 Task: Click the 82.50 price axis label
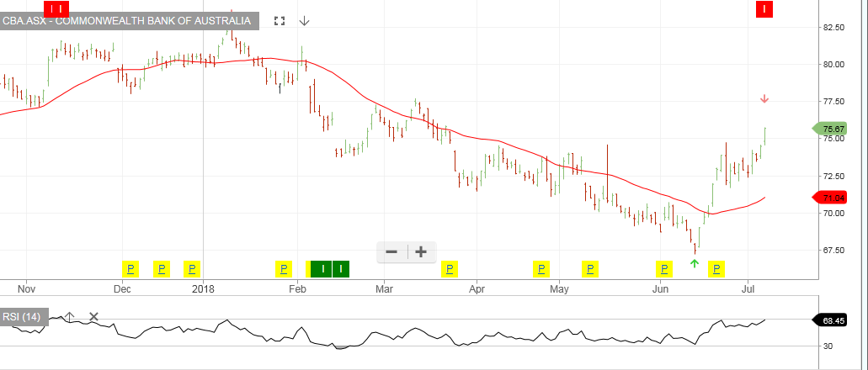(833, 27)
